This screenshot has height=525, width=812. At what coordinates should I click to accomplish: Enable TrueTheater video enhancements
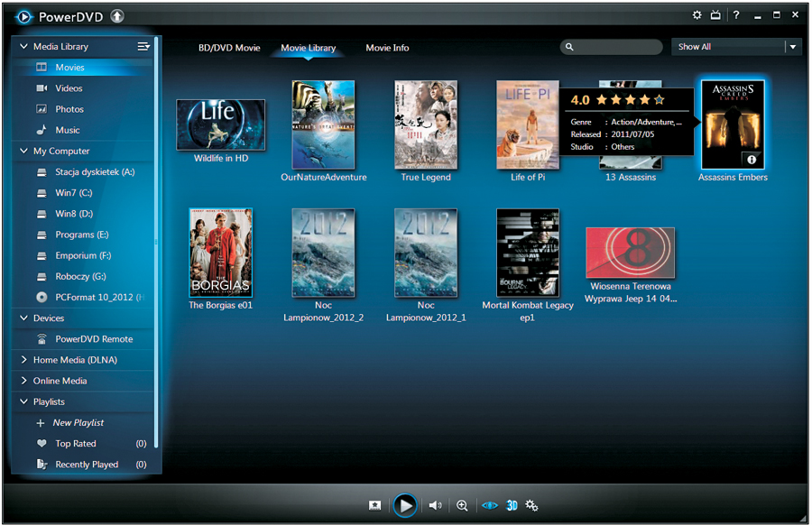click(x=488, y=505)
